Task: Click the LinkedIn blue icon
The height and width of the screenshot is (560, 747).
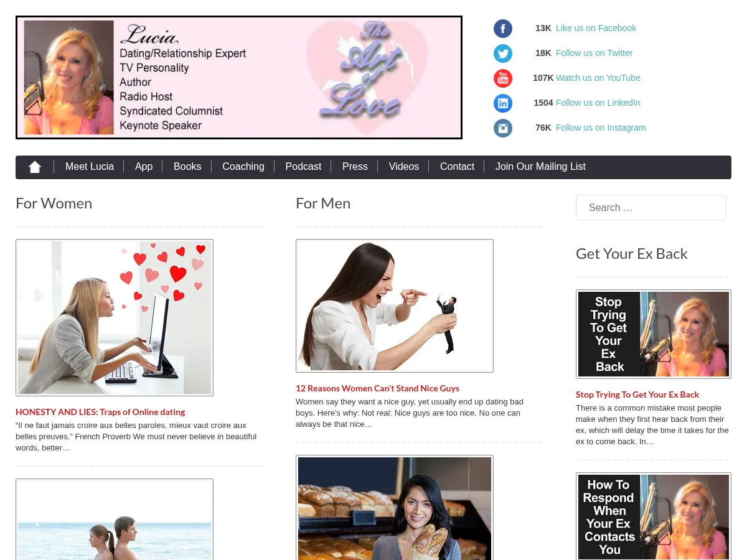Action: pyautogui.click(x=503, y=103)
